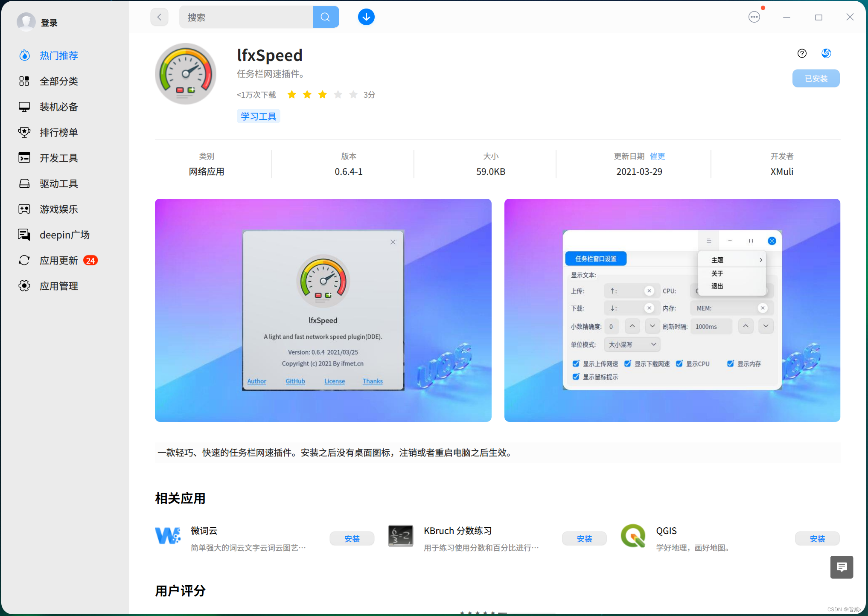Go back with the arrow button
Viewport: 868px width, 616px height.
coord(159,17)
